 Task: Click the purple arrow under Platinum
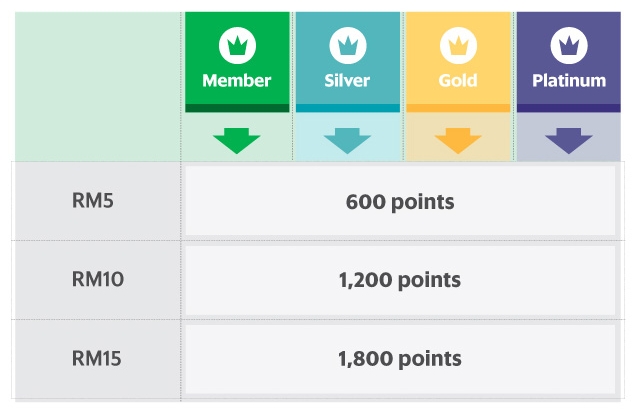568,140
